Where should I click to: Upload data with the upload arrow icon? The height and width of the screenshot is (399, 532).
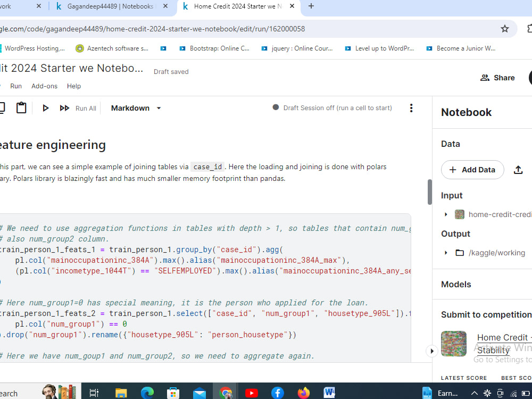pos(518,170)
